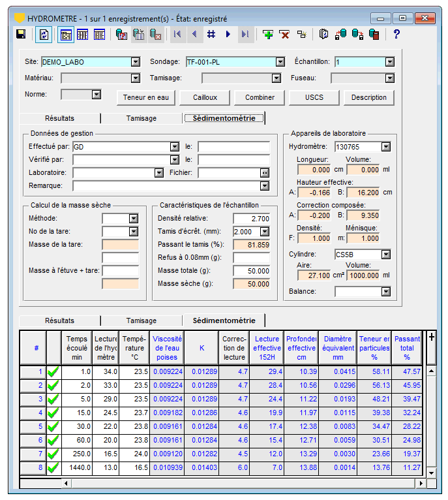This screenshot has height=500, width=448.
Task: Click in the Densité relative field
Action: pyautogui.click(x=251, y=219)
